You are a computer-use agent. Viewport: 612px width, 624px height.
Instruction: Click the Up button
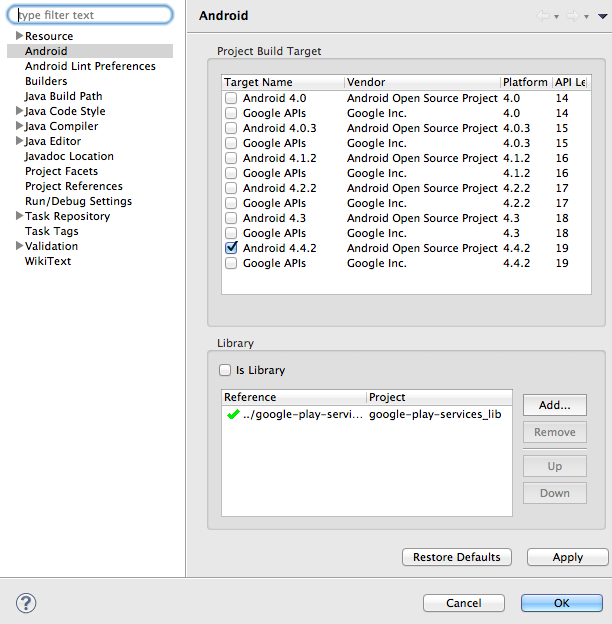(x=555, y=466)
